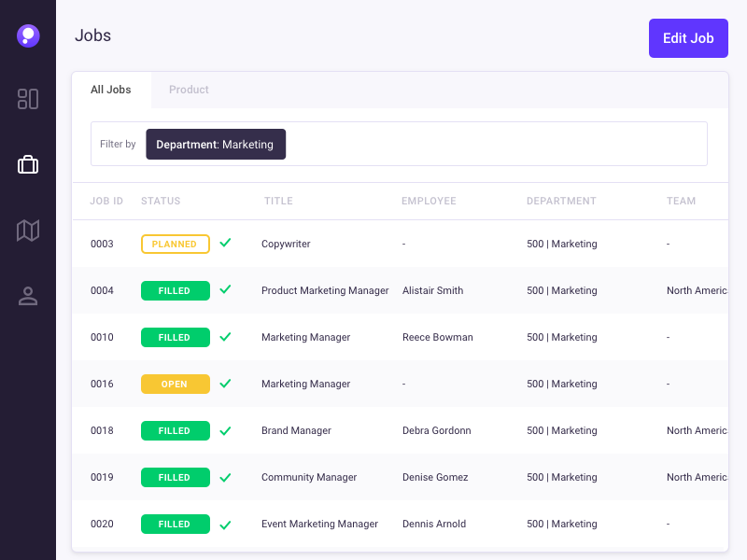Viewport: 747px width, 560px height.
Task: Select job ID 0019
Action: tap(102, 477)
